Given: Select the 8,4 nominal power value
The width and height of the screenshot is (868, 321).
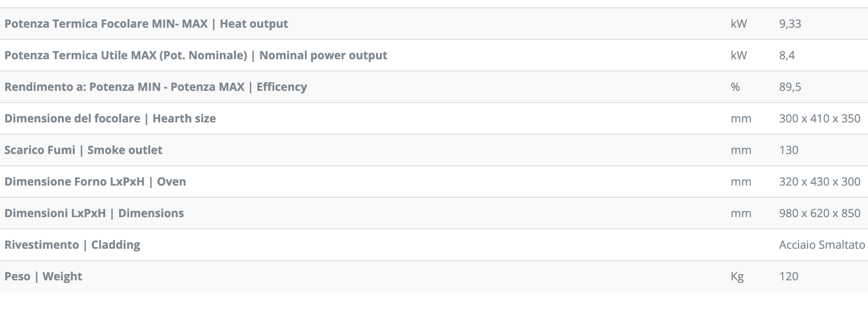Looking at the screenshot, I should point(787,55).
